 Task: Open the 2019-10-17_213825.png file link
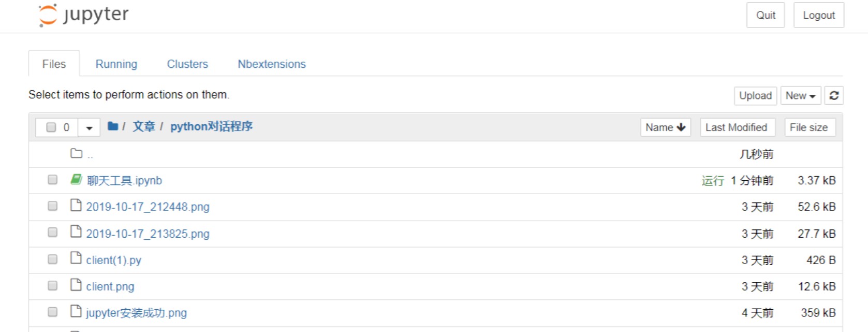(x=148, y=234)
